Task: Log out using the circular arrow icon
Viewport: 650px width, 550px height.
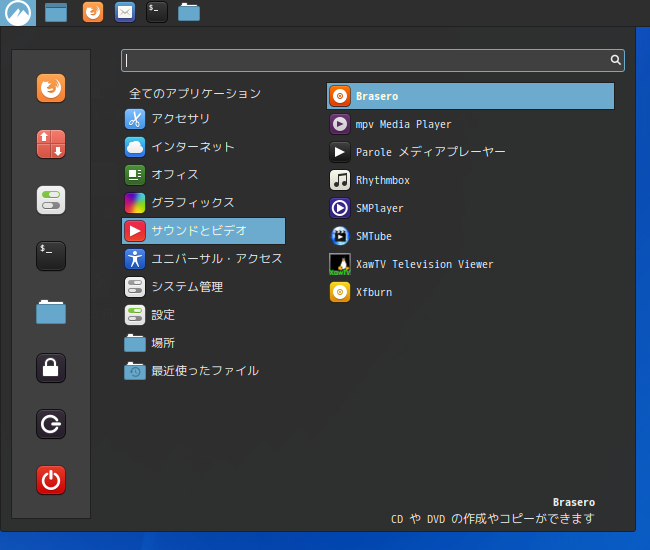Action: [51, 424]
